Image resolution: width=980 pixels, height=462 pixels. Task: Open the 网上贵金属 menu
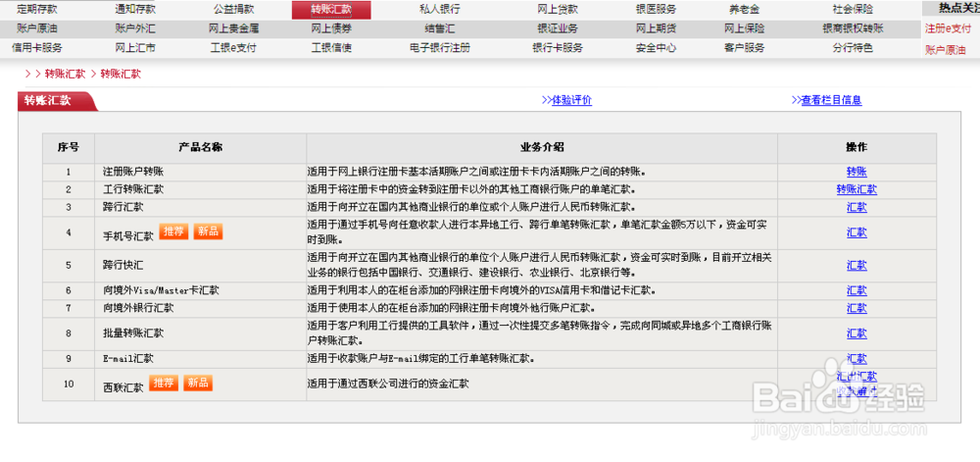(x=234, y=28)
